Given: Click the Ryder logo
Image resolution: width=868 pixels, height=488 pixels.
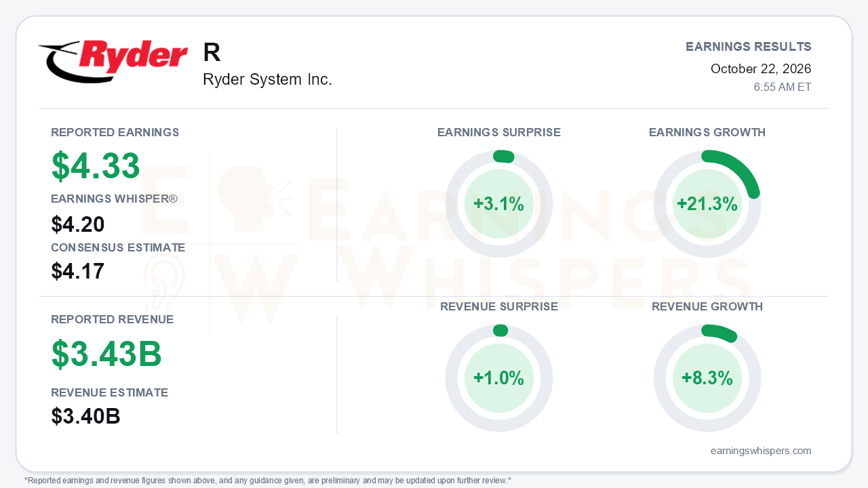Looking at the screenshot, I should pos(113,62).
